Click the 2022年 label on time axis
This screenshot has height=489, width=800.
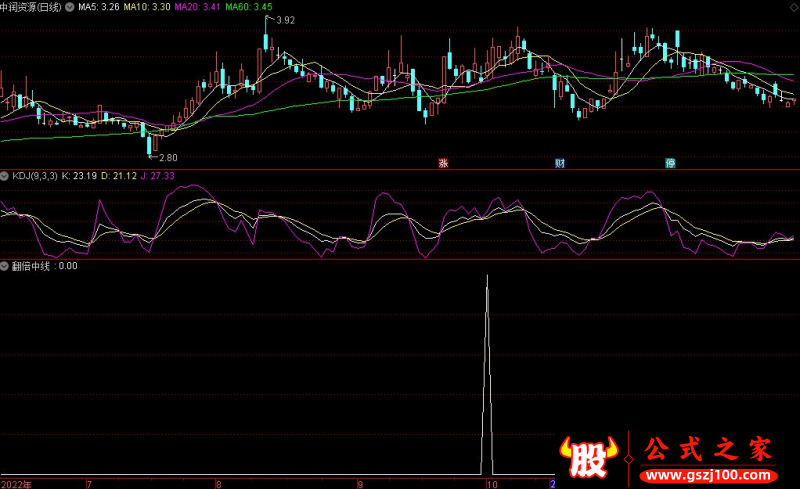(x=16, y=483)
